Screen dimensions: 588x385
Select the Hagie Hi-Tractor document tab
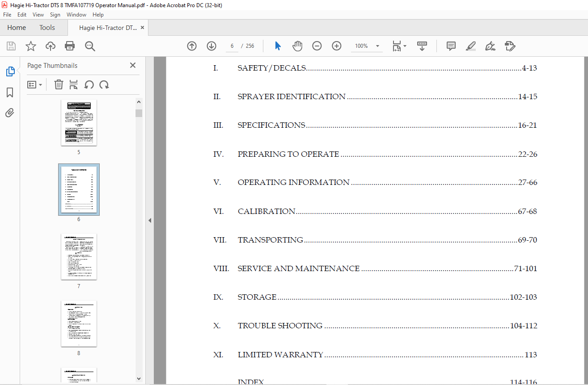click(x=108, y=28)
